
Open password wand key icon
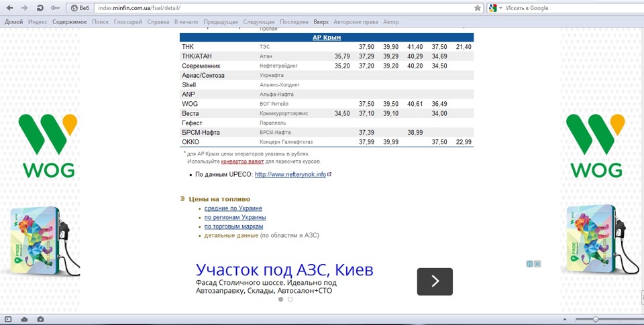(x=55, y=8)
